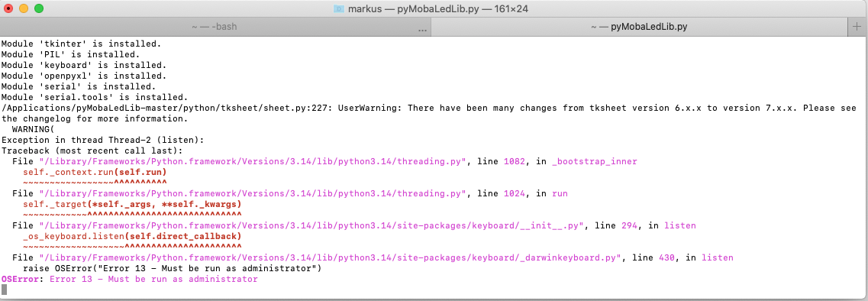Click the threading.py path on the line 1024 row
Viewport: 868px width, 301px height.
click(x=253, y=194)
